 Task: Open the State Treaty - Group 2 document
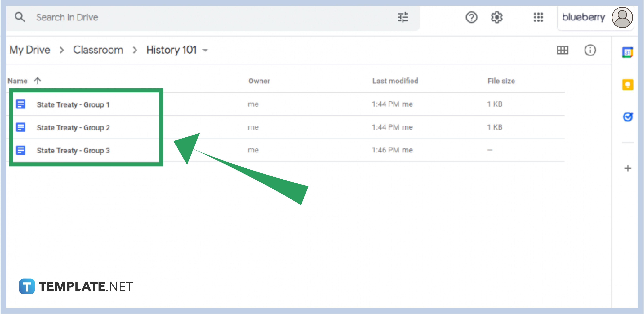point(73,128)
